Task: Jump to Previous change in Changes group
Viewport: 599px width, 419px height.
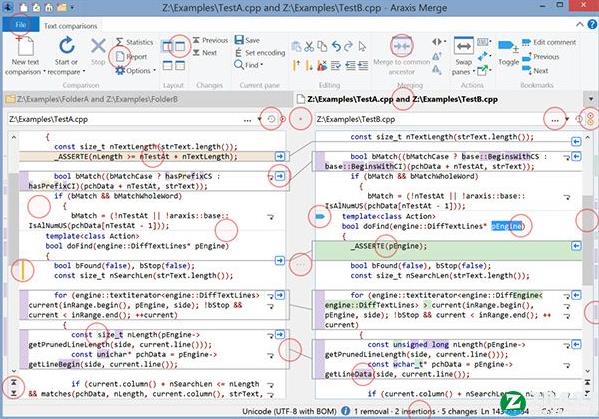Action: [210, 40]
